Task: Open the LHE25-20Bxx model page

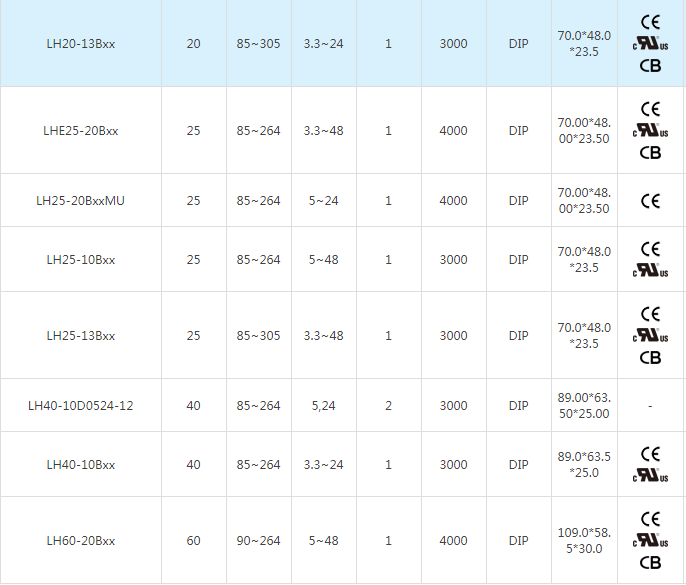Action: pos(81,131)
